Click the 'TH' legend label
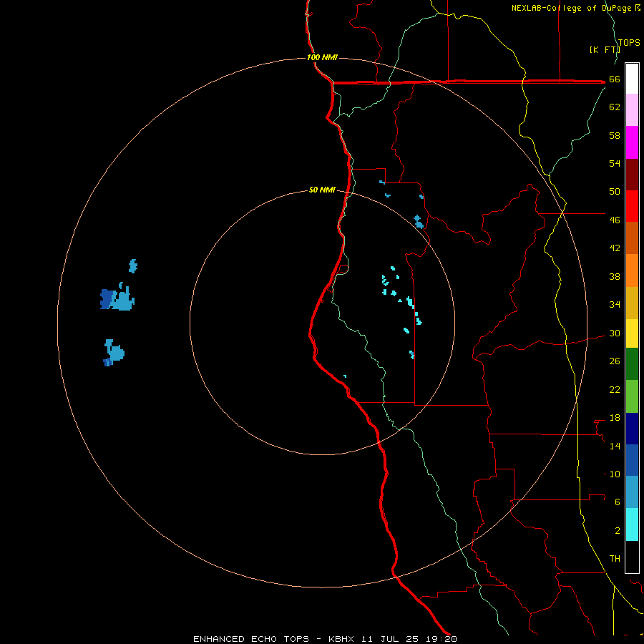 (615, 558)
